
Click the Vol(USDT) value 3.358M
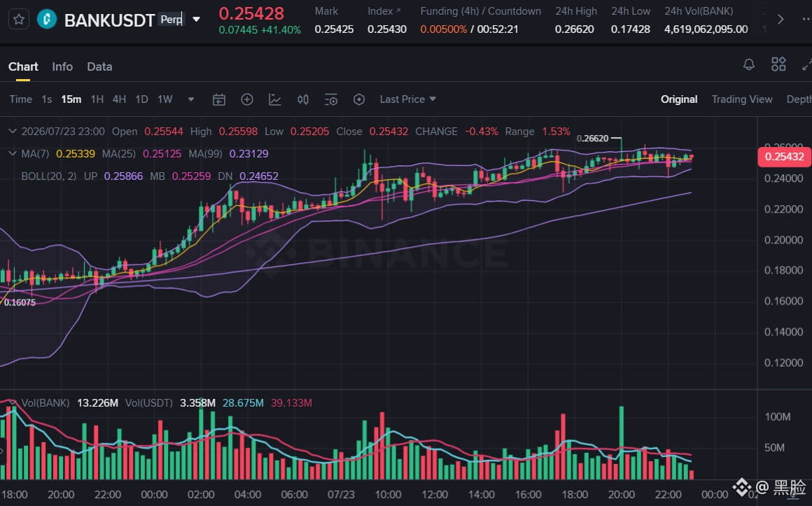pyautogui.click(x=197, y=403)
